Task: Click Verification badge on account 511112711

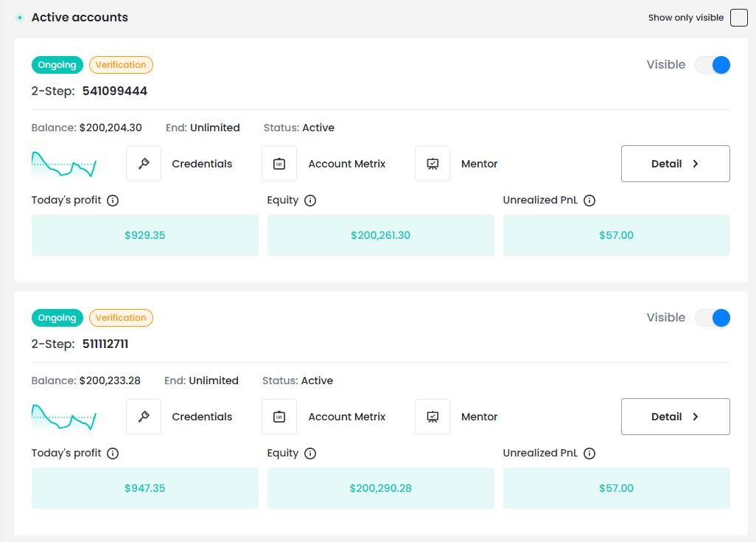Action: 121,318
